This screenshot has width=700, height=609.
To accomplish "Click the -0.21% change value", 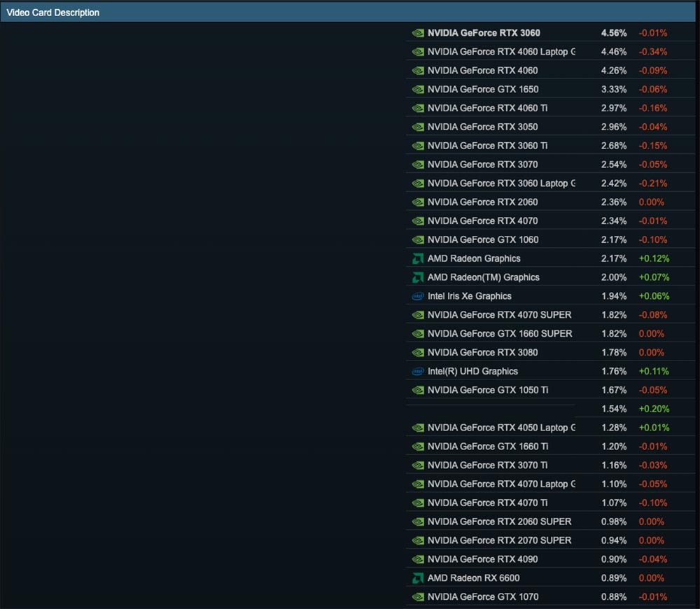I will 652,183.
